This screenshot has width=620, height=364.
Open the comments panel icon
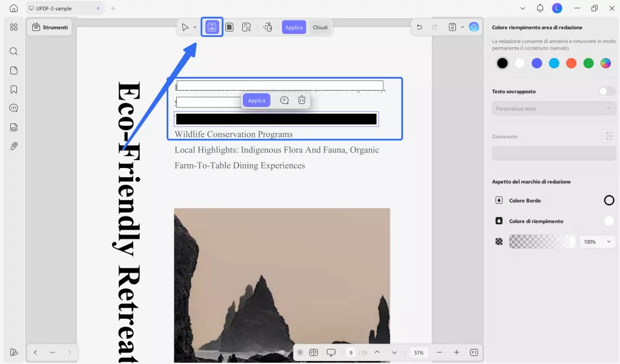tap(13, 108)
